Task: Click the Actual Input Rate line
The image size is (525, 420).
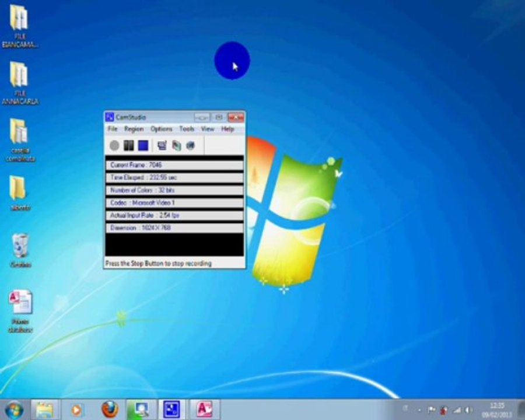Action: click(x=174, y=215)
